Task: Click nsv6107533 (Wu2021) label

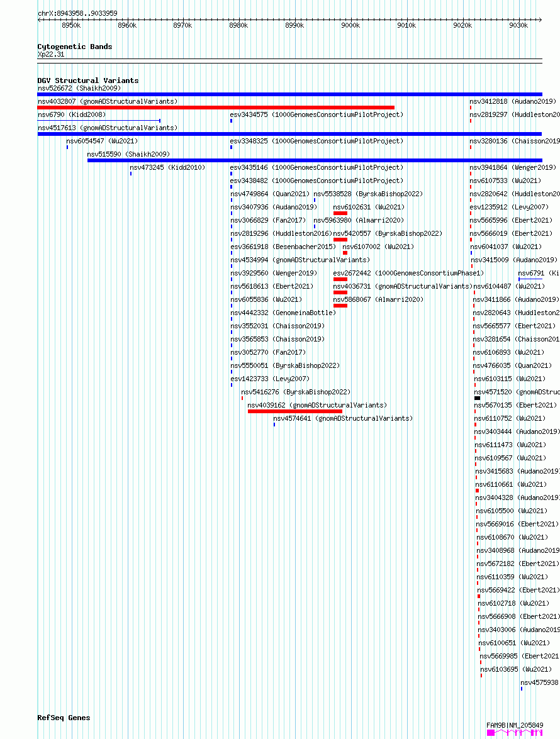Action: click(x=505, y=181)
